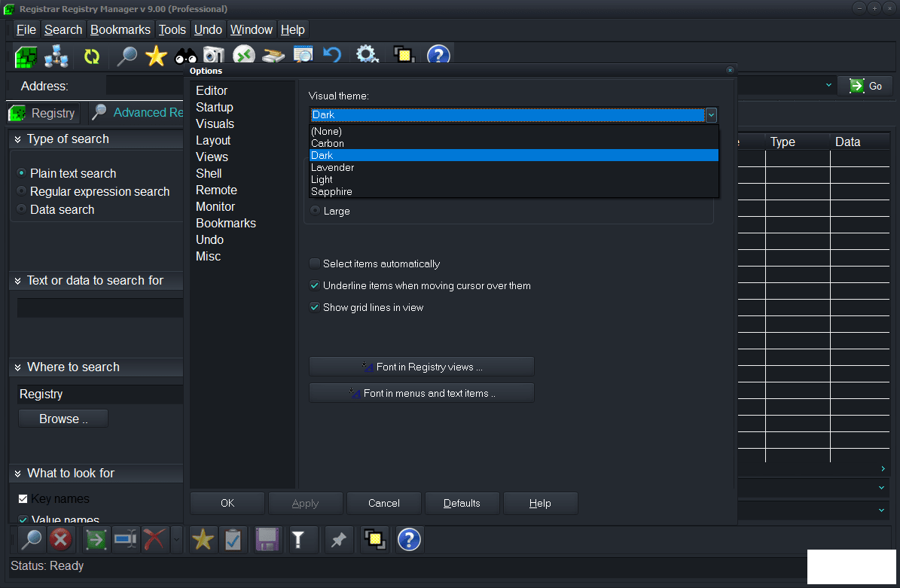900x588 pixels.
Task: Click the Visual theme dropdown arrow
Action: click(711, 114)
